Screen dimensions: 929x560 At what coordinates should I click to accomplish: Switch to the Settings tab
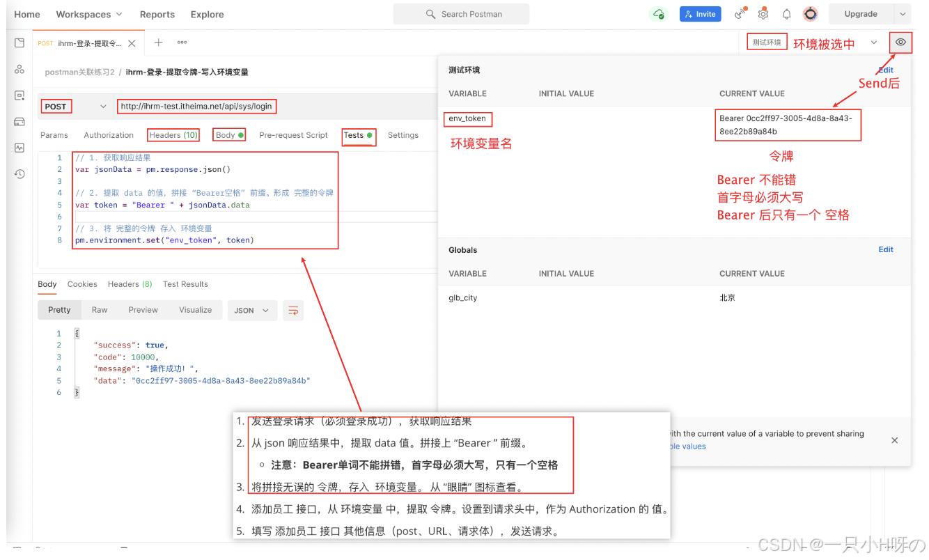[403, 135]
